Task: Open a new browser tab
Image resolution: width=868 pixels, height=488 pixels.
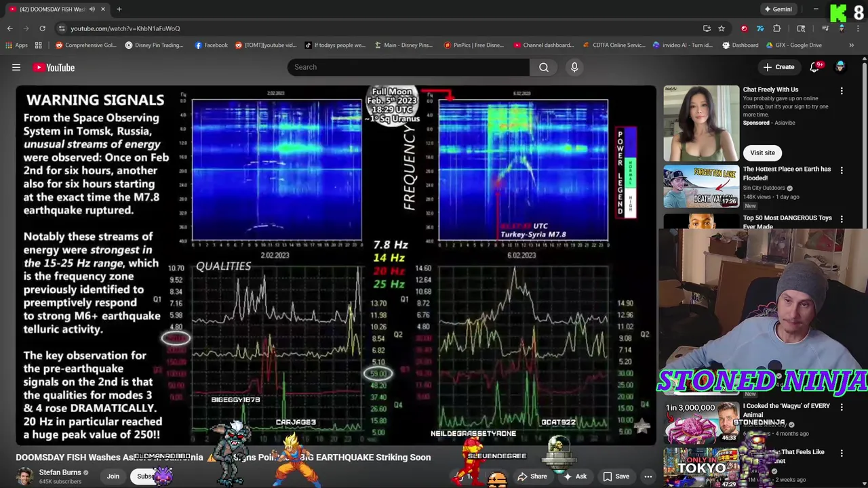Action: click(119, 9)
